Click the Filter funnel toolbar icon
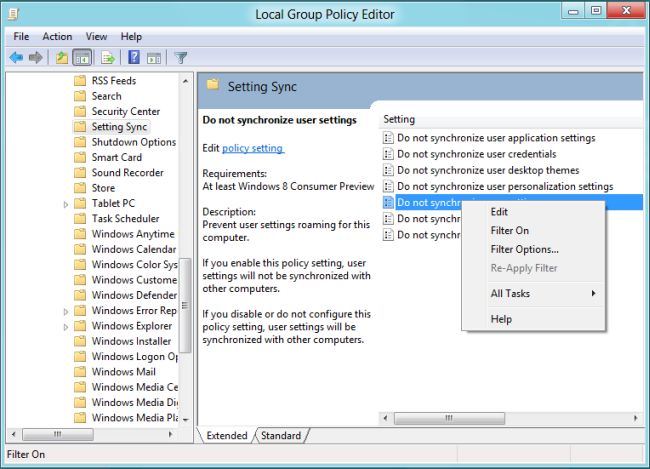The width and height of the screenshot is (650, 469). 180,57
